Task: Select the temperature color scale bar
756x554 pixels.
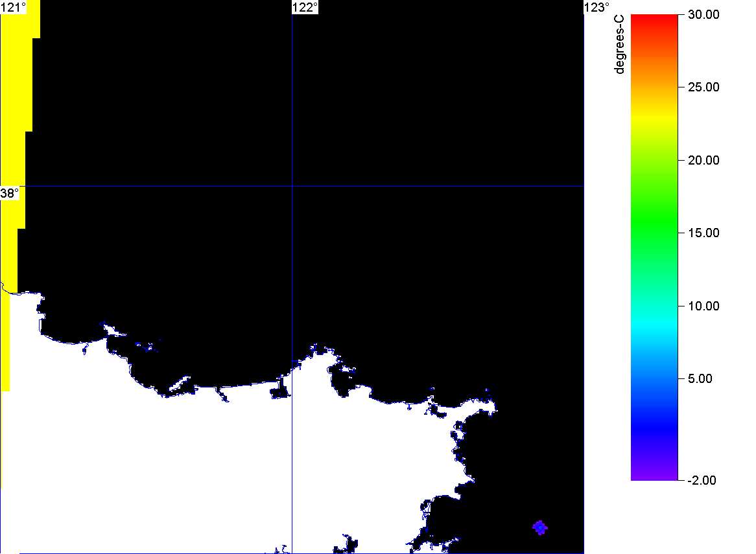Action: tap(654, 247)
